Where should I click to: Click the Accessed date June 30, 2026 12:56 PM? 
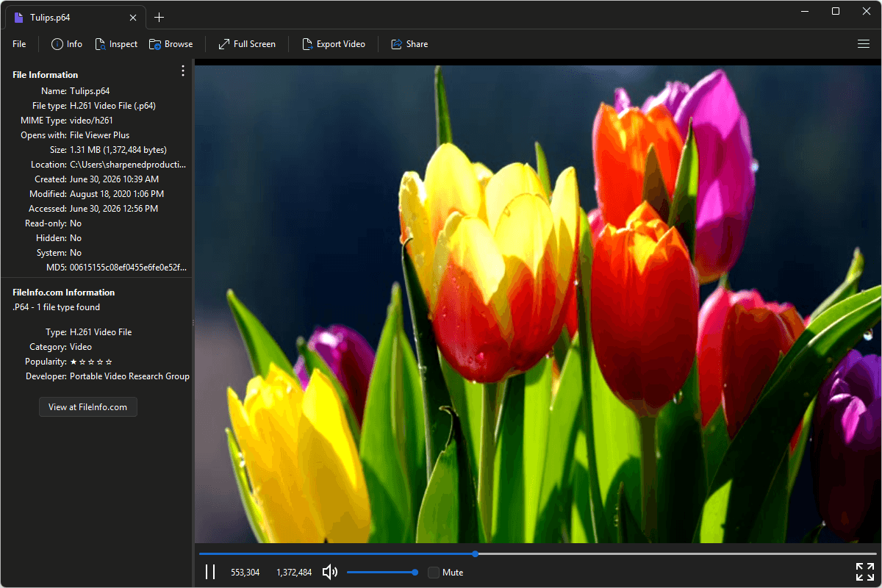[114, 209]
